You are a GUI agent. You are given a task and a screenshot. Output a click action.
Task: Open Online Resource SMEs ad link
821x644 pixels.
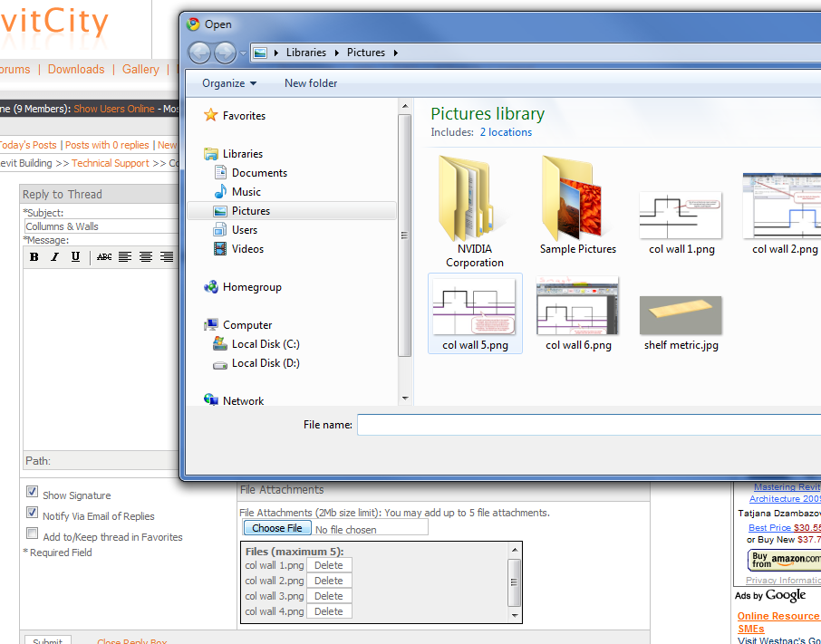click(x=778, y=622)
